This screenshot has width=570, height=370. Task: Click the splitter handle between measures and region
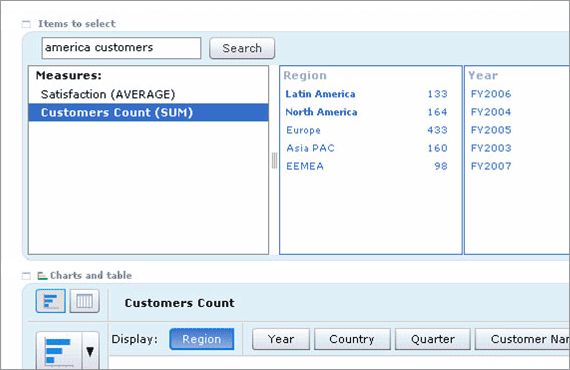(x=274, y=161)
